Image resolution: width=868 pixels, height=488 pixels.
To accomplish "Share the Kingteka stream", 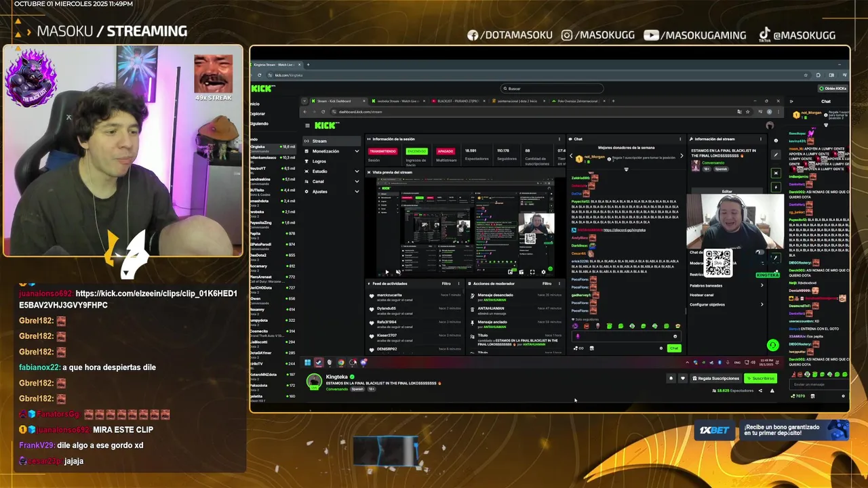I will [x=760, y=390].
